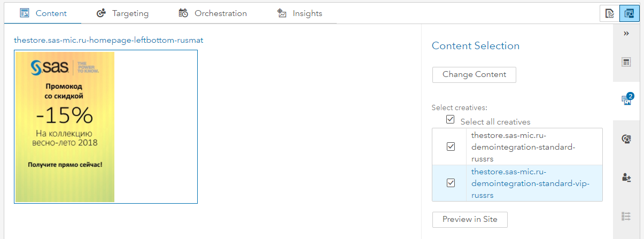The height and width of the screenshot is (239, 644).
Task: Uncheck the demointegration-standard-vip-russrs creative checkbox
Action: pyautogui.click(x=451, y=183)
